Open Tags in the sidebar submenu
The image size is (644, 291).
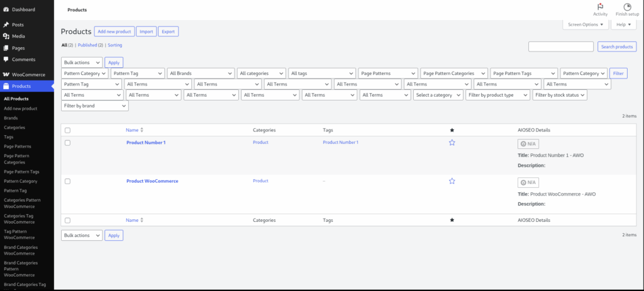pyautogui.click(x=8, y=137)
